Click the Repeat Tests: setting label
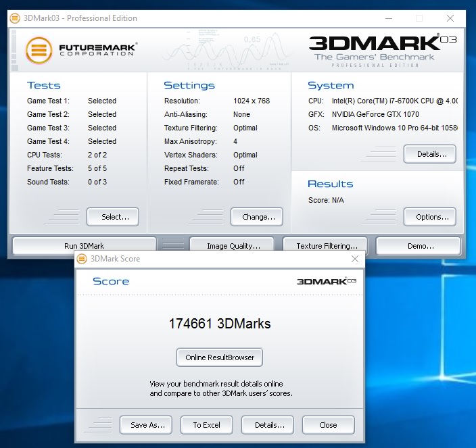The image size is (476, 448). click(187, 168)
